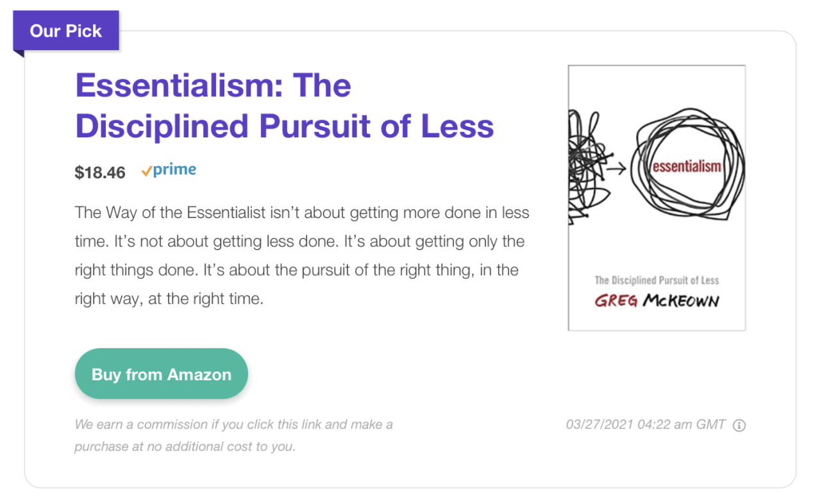
Task: Select the $18.46 price text
Action: (100, 172)
